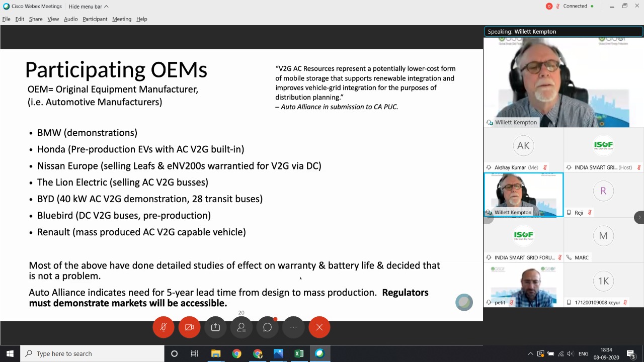This screenshot has height=362, width=644.
Task: Click phone audio icon beside MARC
Action: 569,257
